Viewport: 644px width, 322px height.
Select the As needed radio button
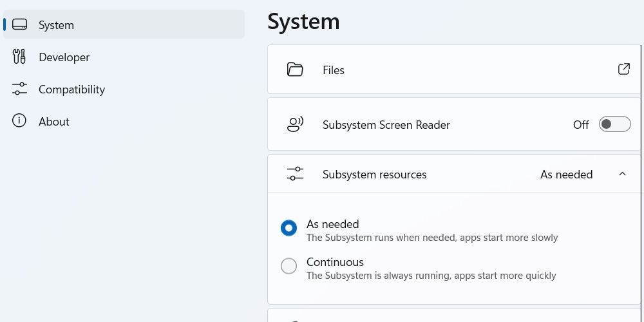pos(289,228)
